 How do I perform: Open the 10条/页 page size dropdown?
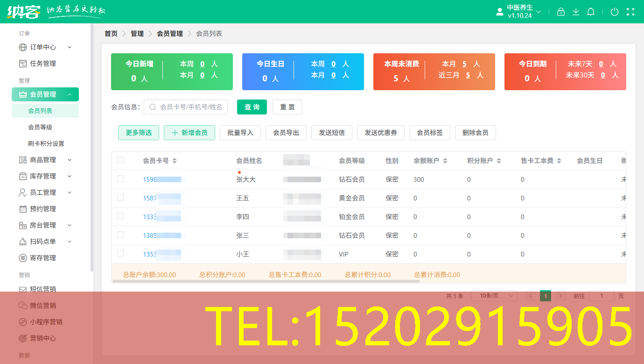click(x=494, y=295)
